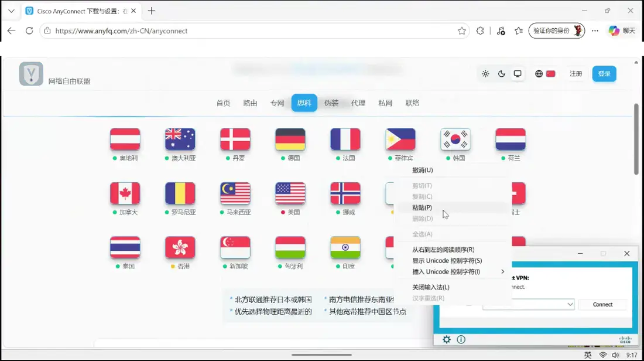The width and height of the screenshot is (644, 361).
Task: Click the AnyConnect Connect button
Action: 602,305
